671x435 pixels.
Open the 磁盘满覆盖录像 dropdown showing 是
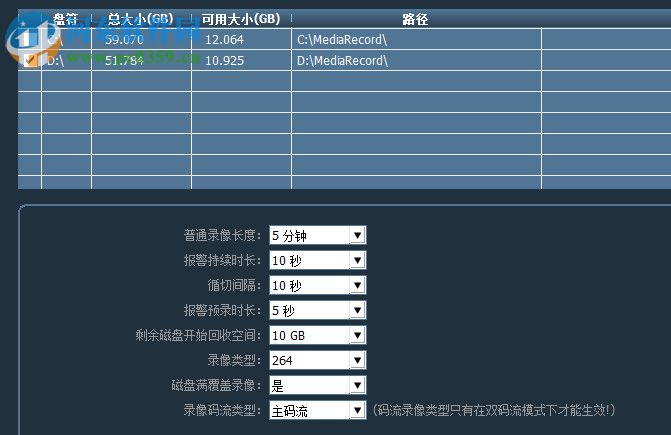pos(318,385)
